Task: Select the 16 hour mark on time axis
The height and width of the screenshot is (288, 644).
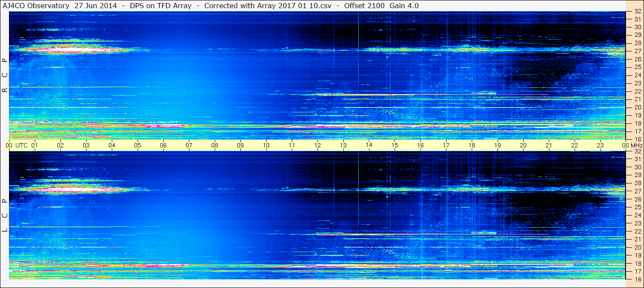Action: (420, 145)
